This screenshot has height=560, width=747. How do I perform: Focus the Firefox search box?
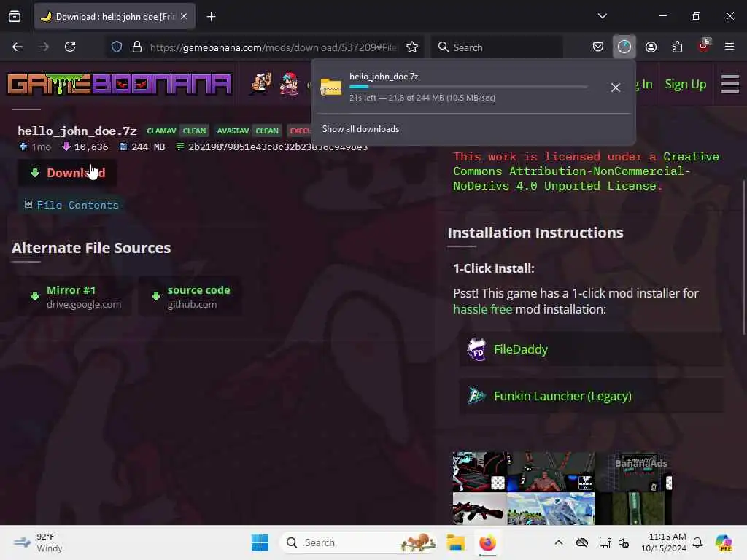tap(498, 47)
